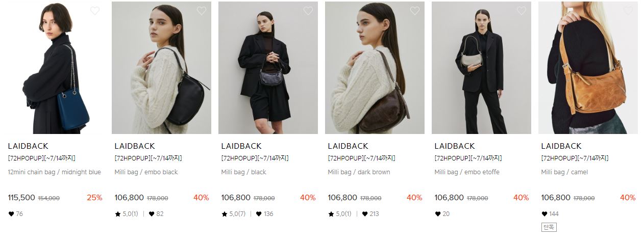Click LAIDBACK brand name above camel bag
The height and width of the screenshot is (242, 644).
[561, 146]
